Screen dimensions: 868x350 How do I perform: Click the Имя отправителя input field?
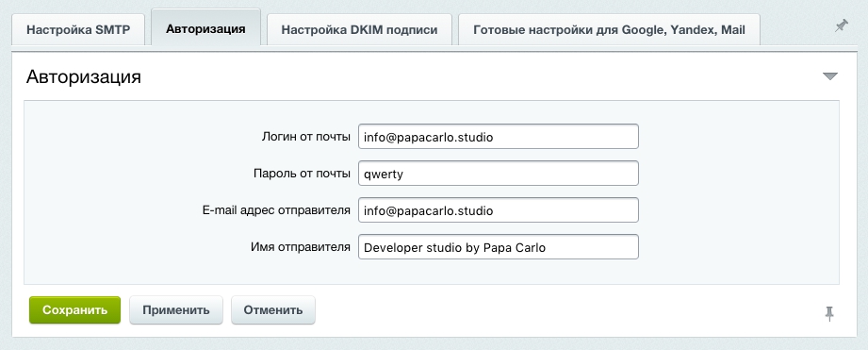pyautogui.click(x=499, y=247)
